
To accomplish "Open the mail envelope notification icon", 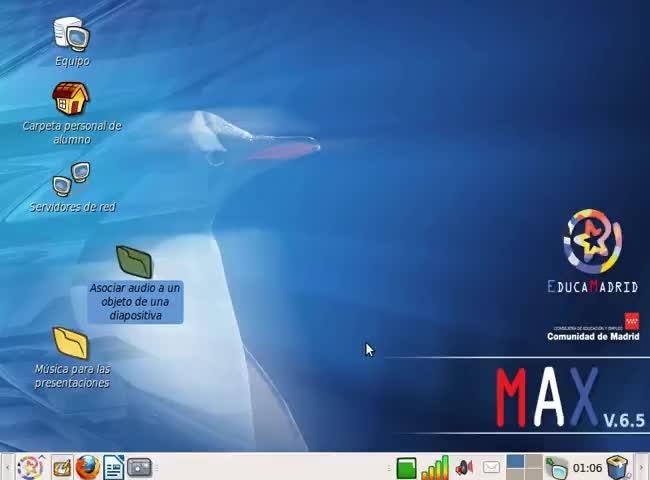I will click(491, 468).
